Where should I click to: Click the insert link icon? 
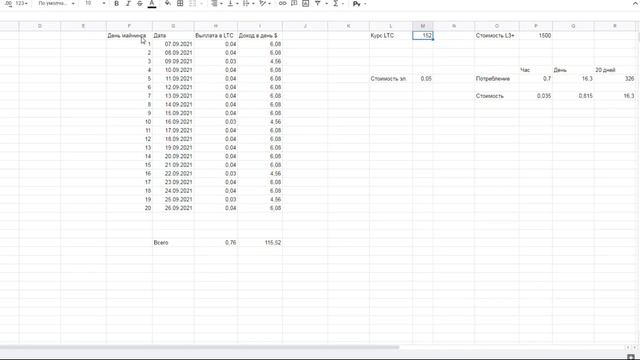pyautogui.click(x=282, y=4)
